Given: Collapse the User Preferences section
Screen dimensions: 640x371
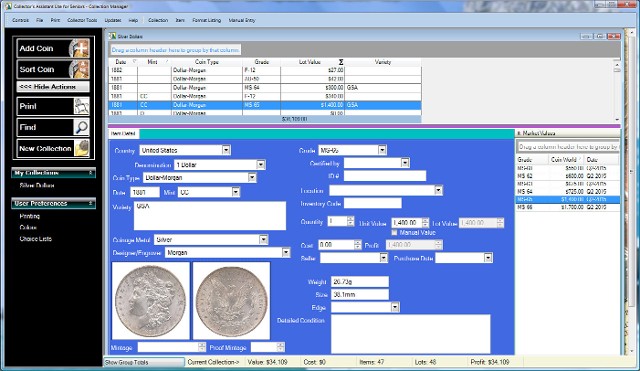Looking at the screenshot, I should [91, 203].
